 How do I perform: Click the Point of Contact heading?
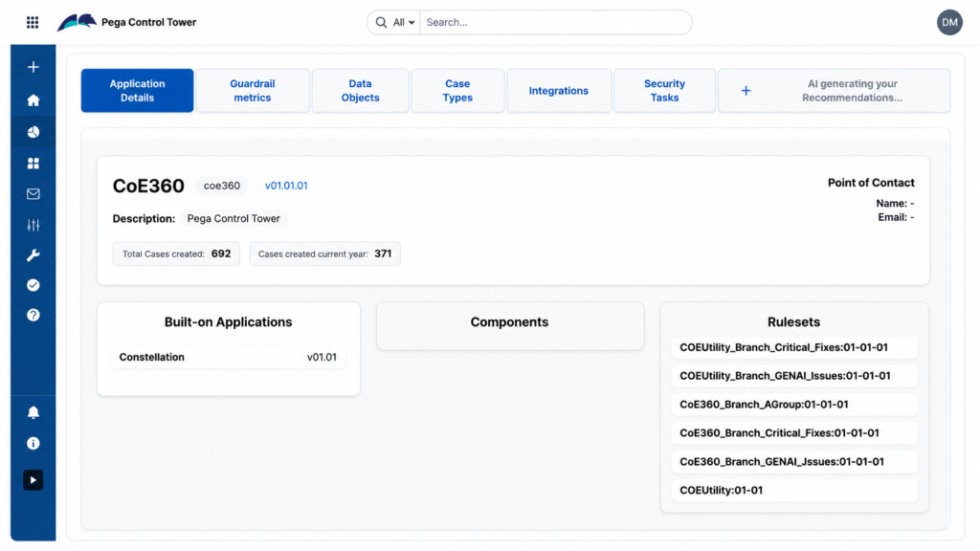[871, 183]
